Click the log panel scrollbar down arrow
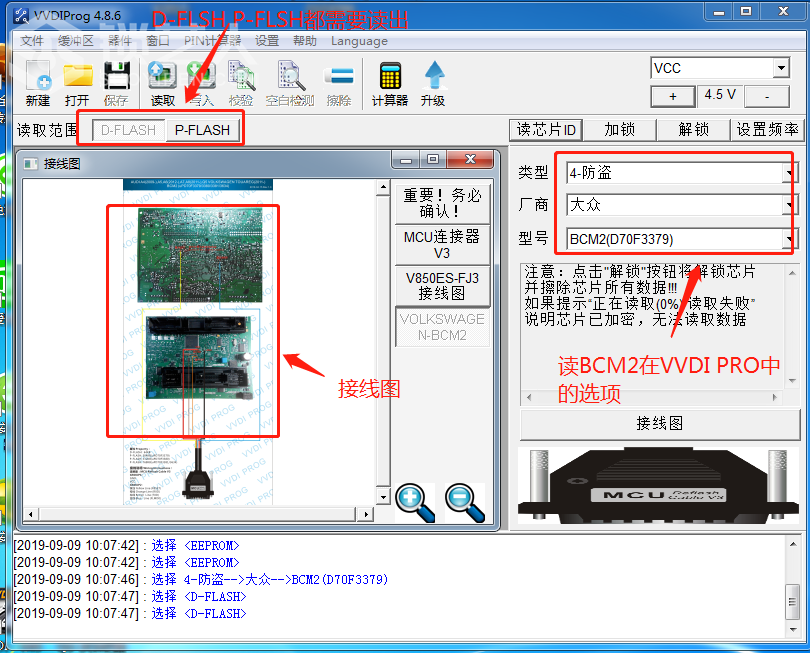The image size is (810, 653). 793,630
